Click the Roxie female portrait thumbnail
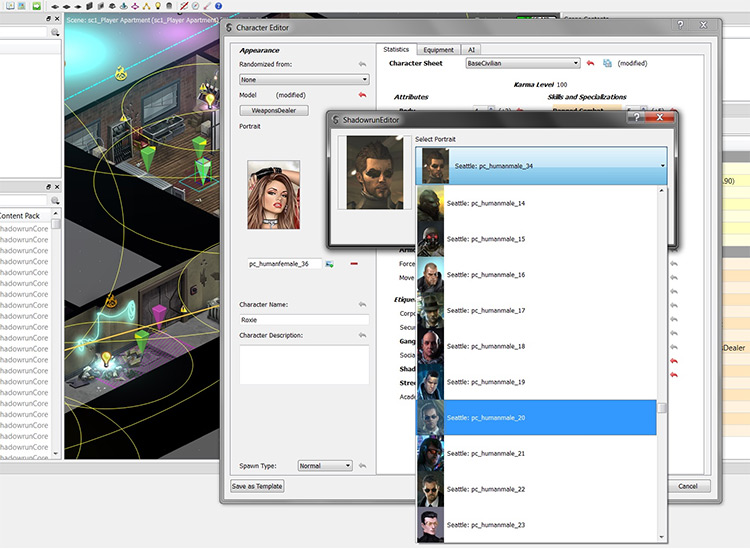The height and width of the screenshot is (550, 750). pos(274,195)
